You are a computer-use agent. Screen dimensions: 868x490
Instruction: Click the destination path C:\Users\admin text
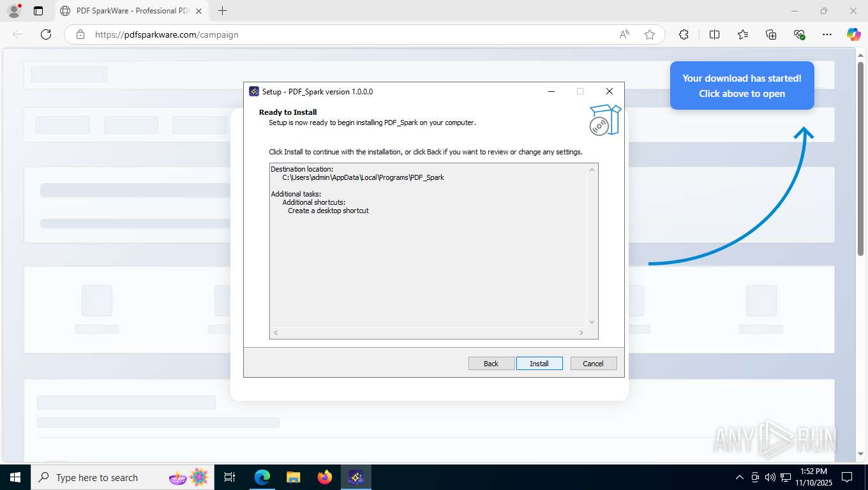[x=363, y=177]
